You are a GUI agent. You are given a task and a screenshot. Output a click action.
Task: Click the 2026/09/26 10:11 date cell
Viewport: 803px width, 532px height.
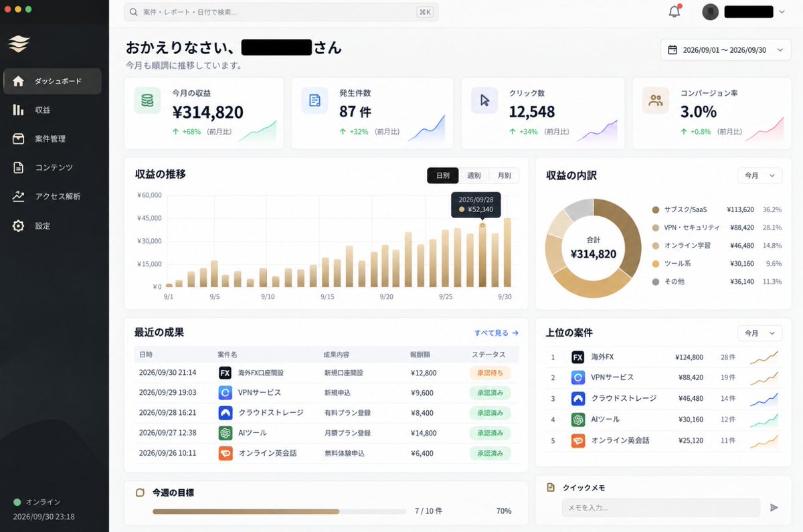(x=168, y=453)
